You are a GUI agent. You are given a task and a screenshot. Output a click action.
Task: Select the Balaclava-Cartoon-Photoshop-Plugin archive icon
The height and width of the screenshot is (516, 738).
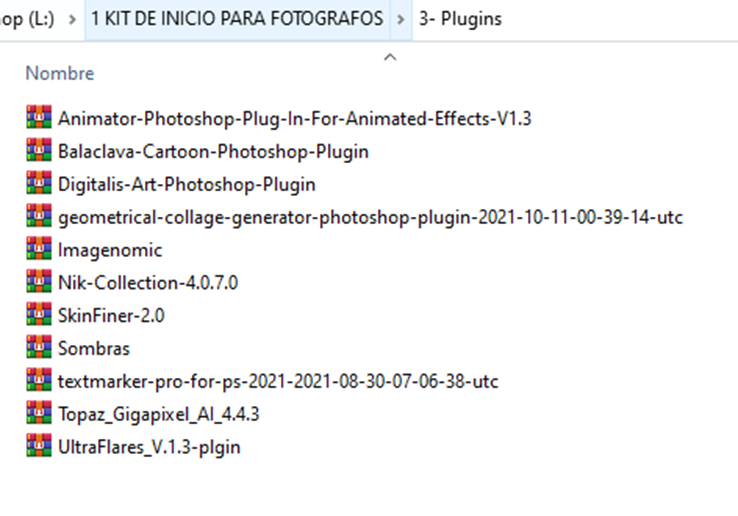click(39, 150)
